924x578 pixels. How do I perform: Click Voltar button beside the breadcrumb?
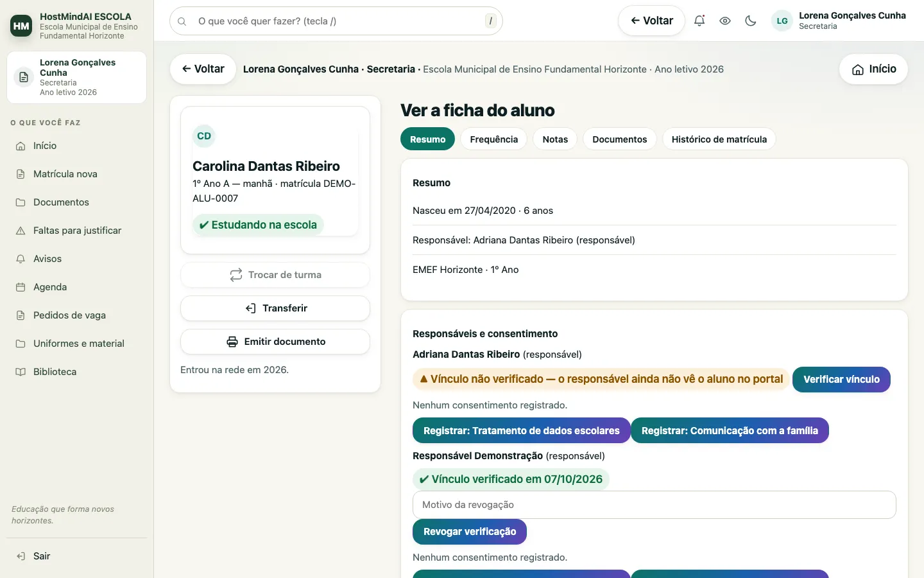pos(203,69)
